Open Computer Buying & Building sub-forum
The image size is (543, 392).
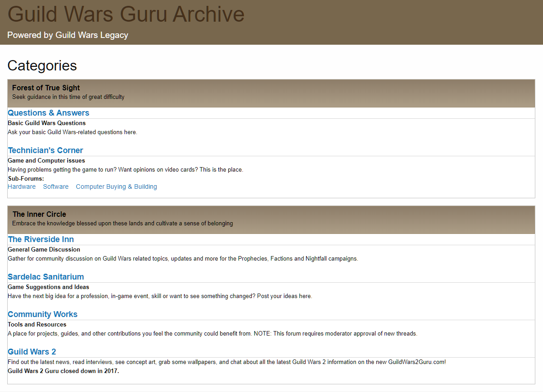coord(116,187)
